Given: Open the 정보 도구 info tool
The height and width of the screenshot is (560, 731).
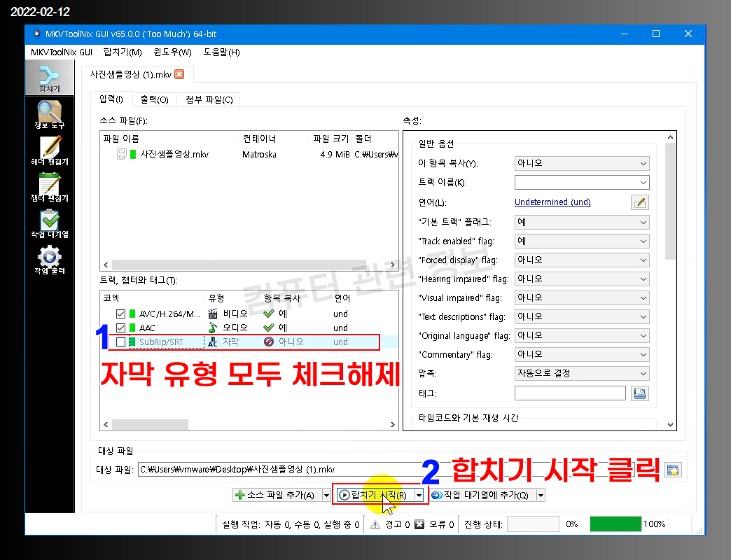Looking at the screenshot, I should pyautogui.click(x=50, y=114).
